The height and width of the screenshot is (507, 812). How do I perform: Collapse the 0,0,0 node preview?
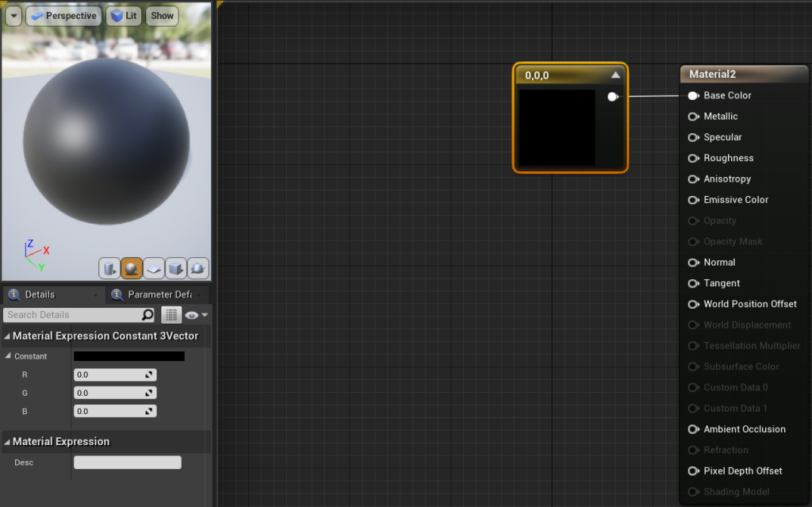coord(615,75)
